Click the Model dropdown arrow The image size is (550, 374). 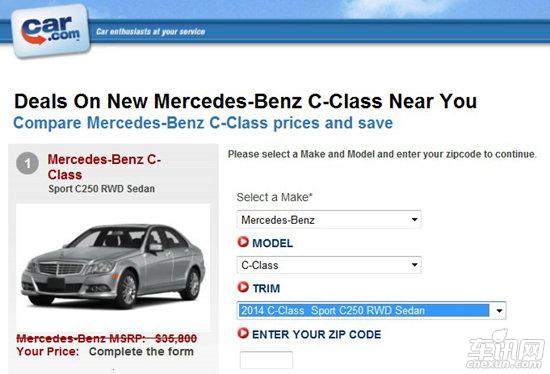(414, 265)
